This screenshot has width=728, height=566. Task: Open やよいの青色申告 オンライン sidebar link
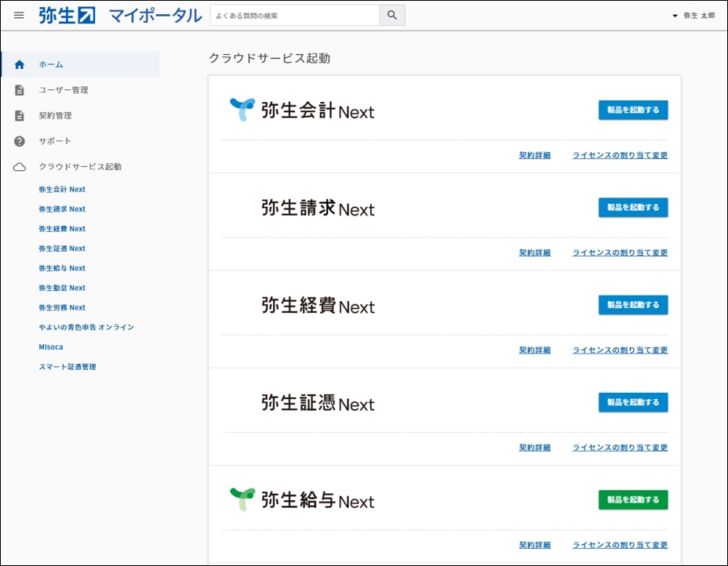click(86, 327)
